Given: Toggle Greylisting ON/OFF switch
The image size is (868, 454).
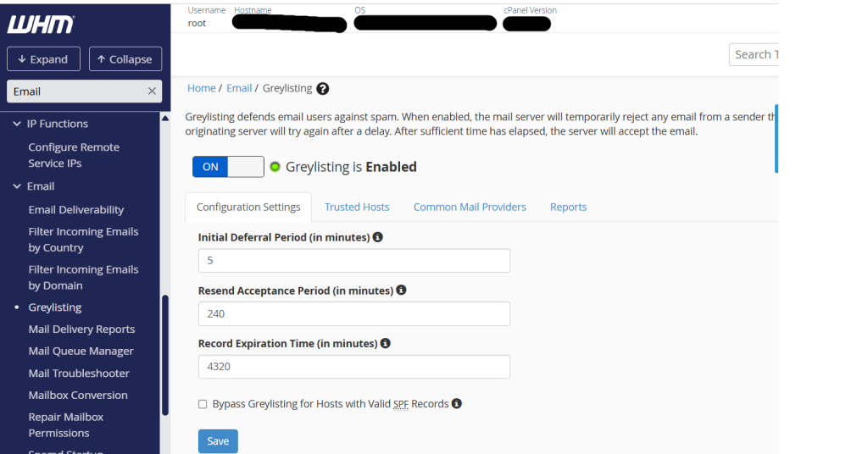Looking at the screenshot, I should (x=228, y=167).
